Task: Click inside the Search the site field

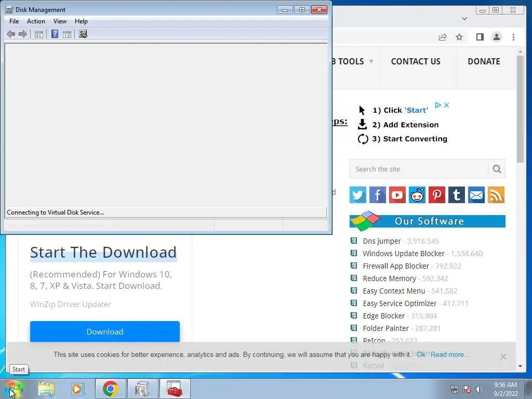Action: pyautogui.click(x=419, y=169)
